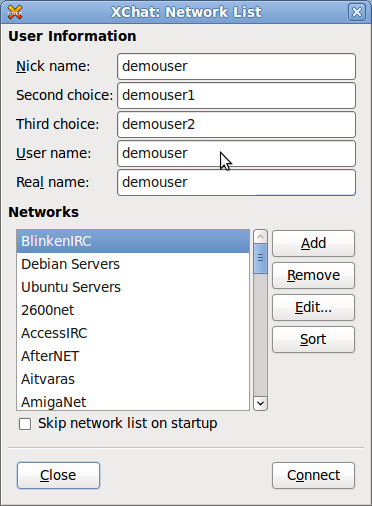This screenshot has height=506, width=372.
Task: Connect to the selected network
Action: (313, 475)
